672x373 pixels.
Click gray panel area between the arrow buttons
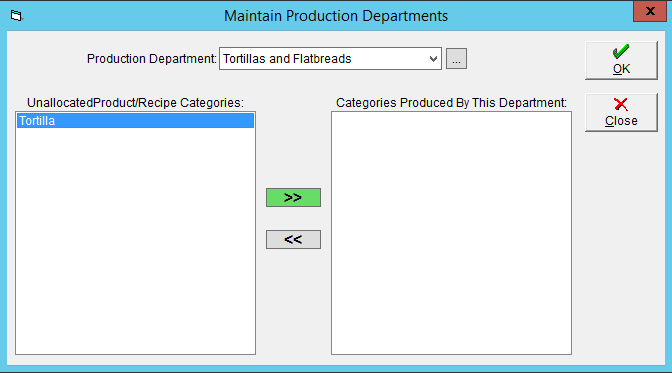pos(293,218)
